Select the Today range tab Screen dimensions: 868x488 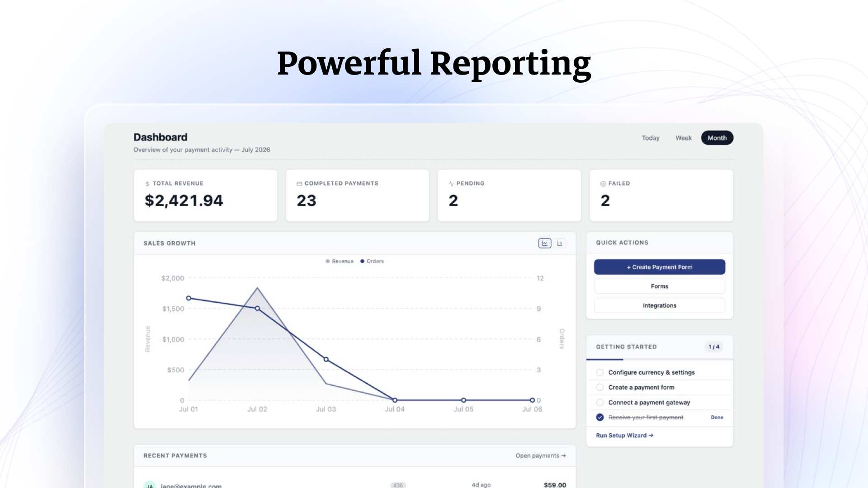(x=651, y=138)
